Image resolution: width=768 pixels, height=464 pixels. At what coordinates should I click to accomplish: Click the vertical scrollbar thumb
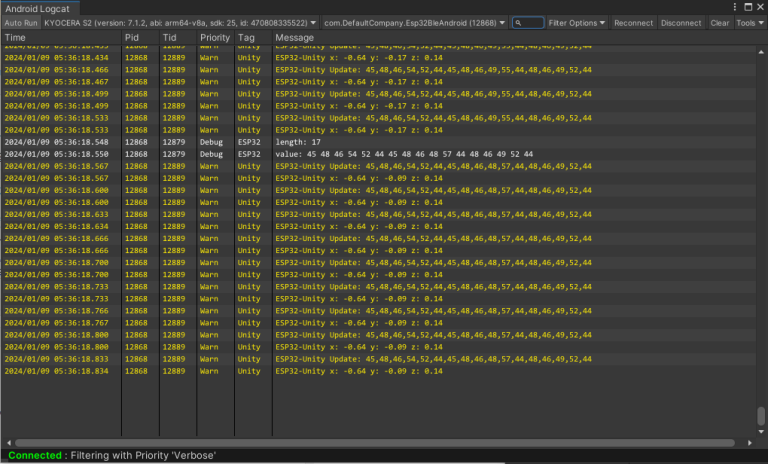click(x=761, y=416)
